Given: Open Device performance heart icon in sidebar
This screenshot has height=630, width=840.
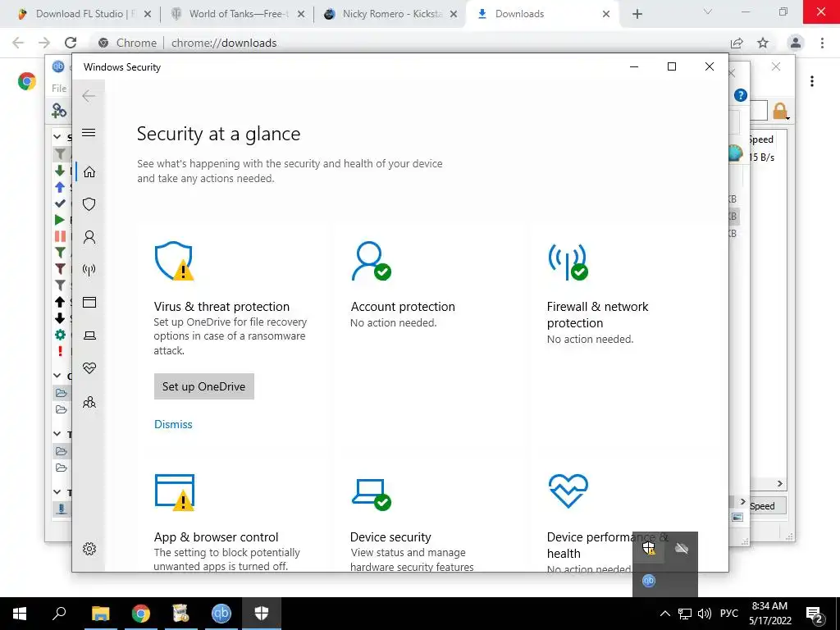Looking at the screenshot, I should 89,368.
